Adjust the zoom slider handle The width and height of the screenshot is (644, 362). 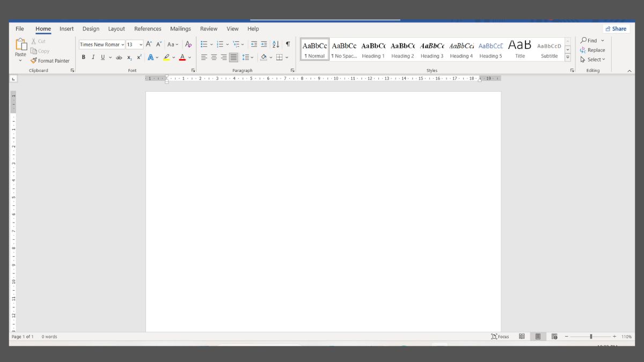coord(591,337)
